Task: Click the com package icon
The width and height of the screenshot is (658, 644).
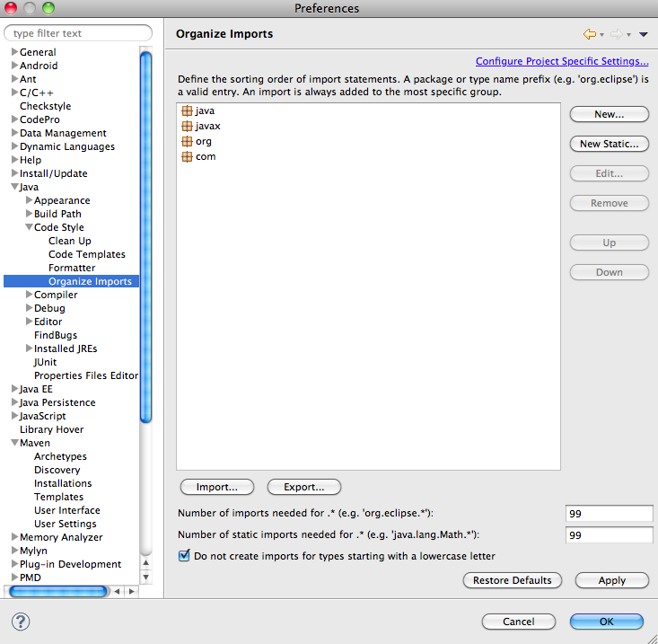Action: point(187,156)
